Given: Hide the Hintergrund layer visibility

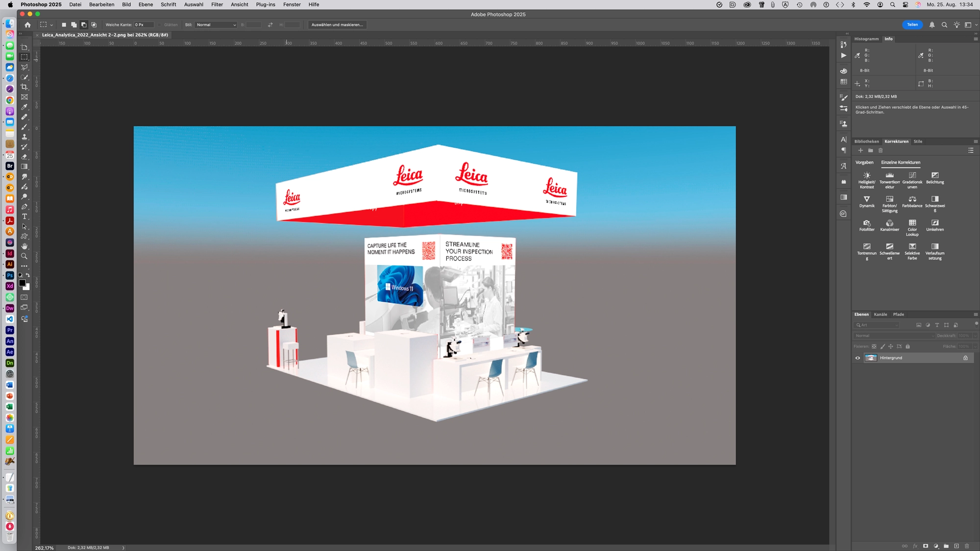Looking at the screenshot, I should (x=858, y=358).
